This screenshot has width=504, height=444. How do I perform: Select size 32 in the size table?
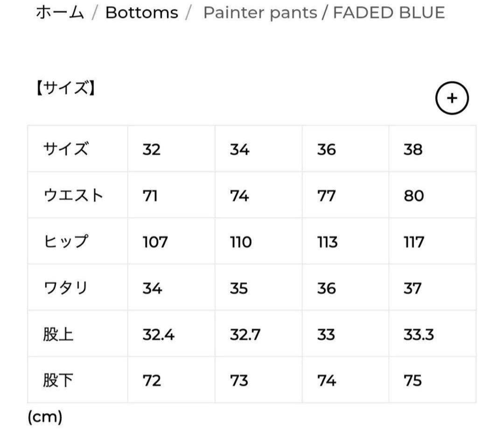[x=152, y=149]
